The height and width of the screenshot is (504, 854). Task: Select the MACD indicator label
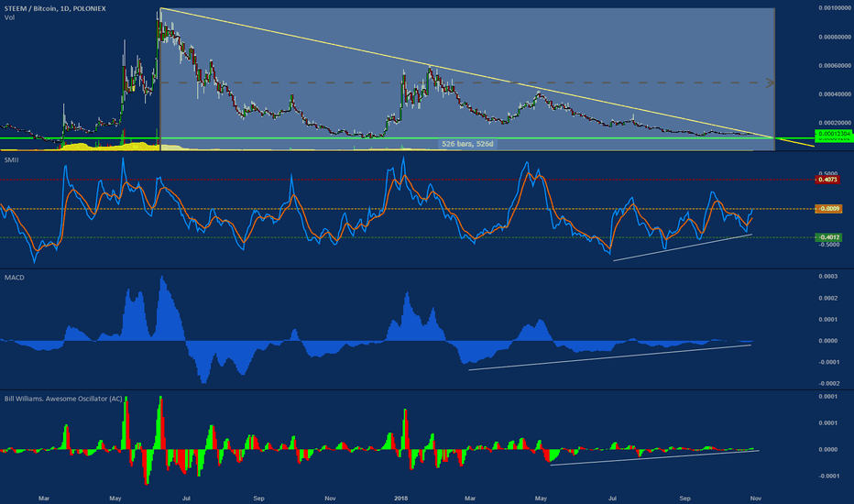(14, 278)
